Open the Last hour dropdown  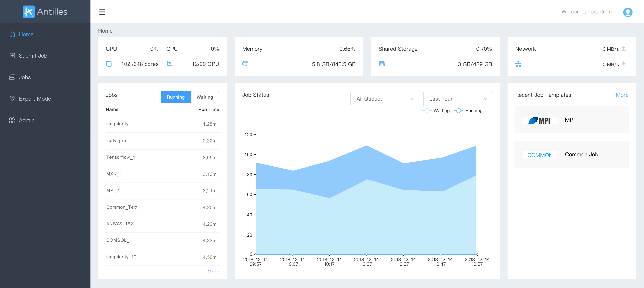click(x=457, y=99)
